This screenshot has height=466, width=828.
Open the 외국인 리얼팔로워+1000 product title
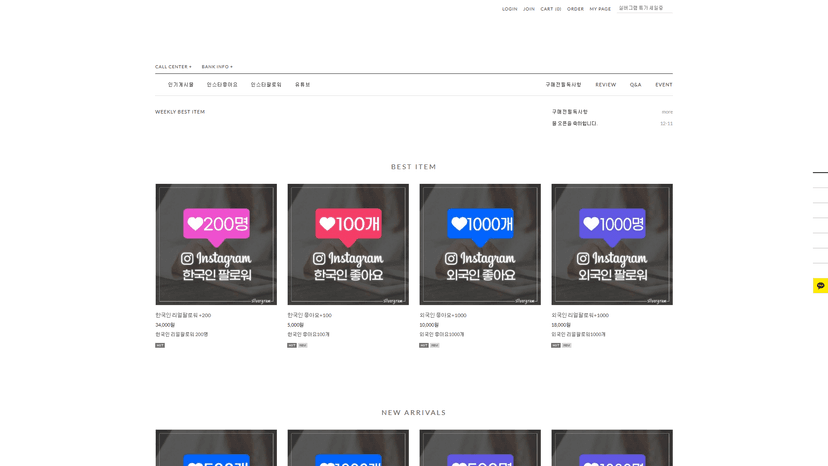tap(580, 315)
